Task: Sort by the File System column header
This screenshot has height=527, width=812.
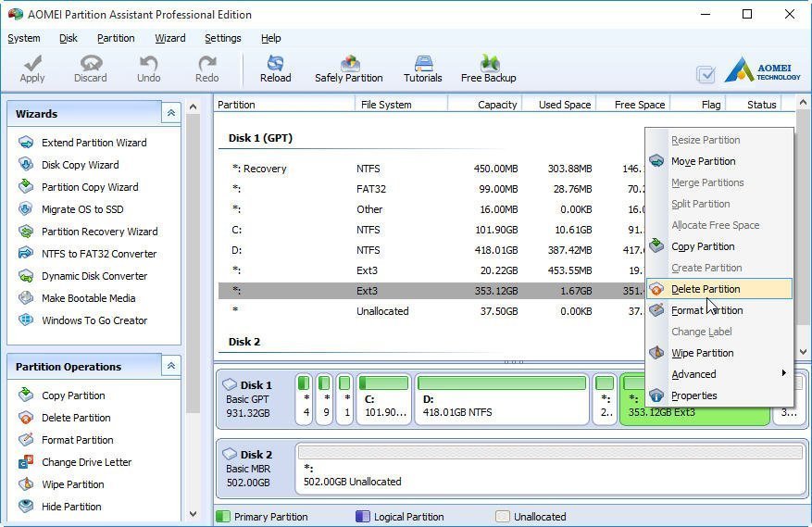Action: pos(401,105)
